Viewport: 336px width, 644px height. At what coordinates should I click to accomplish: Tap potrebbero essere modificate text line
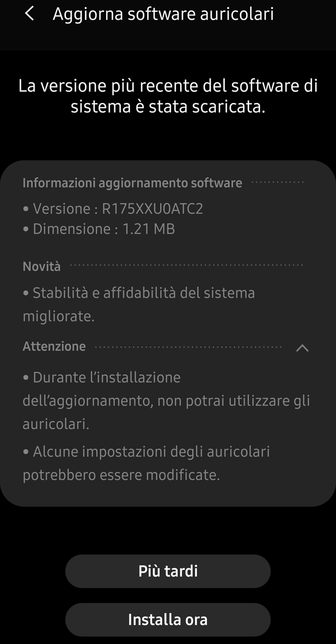122,475
